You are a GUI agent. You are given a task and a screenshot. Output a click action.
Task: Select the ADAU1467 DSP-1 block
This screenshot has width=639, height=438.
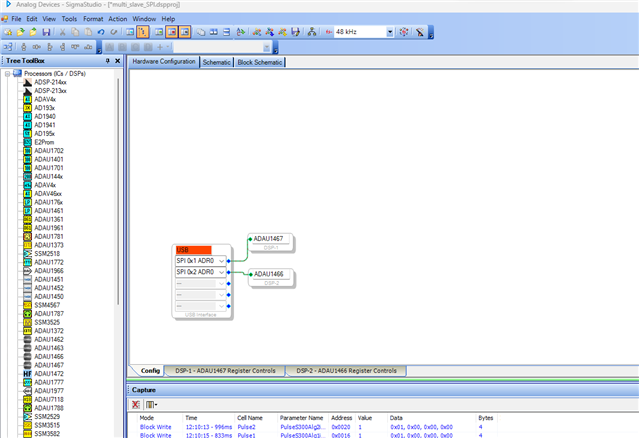coord(271,242)
